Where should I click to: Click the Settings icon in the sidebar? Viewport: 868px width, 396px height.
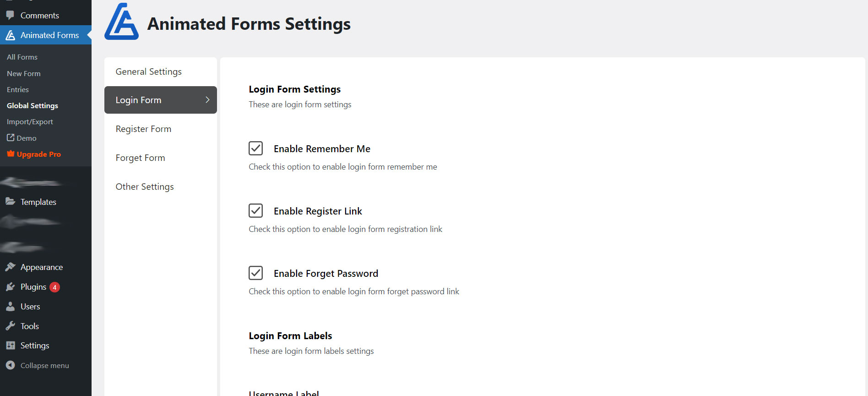(10, 345)
